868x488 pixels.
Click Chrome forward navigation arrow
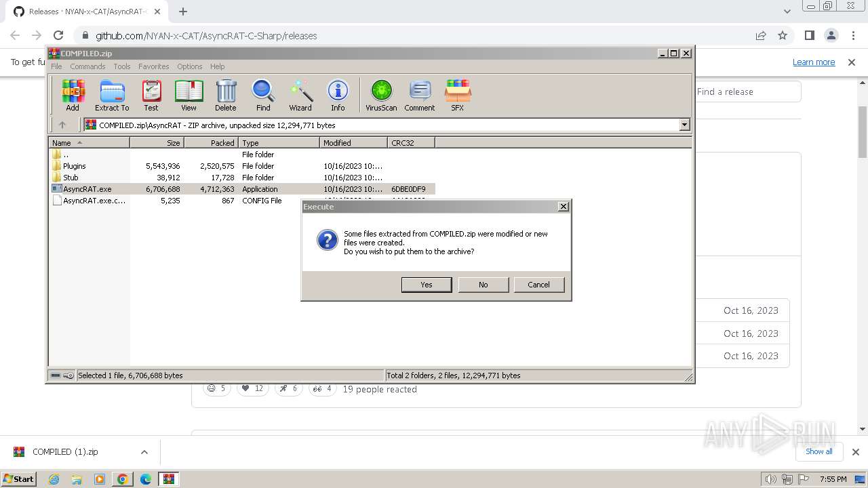[x=37, y=35]
